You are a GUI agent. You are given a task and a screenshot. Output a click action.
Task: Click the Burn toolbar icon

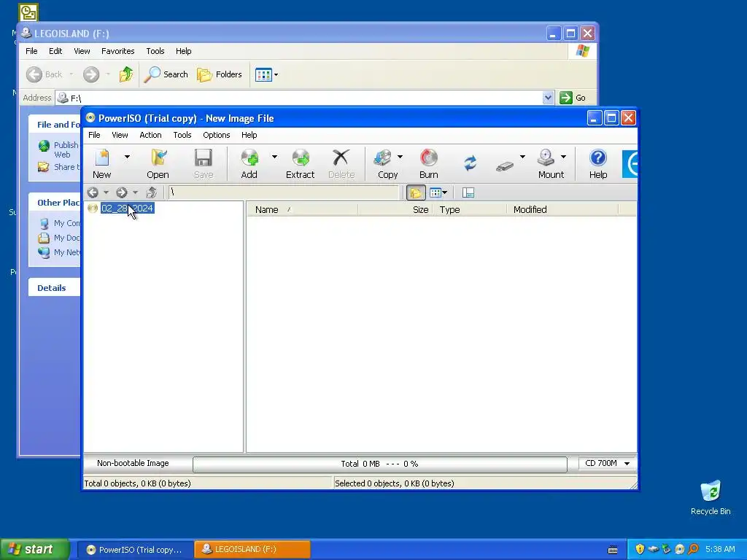pos(429,163)
